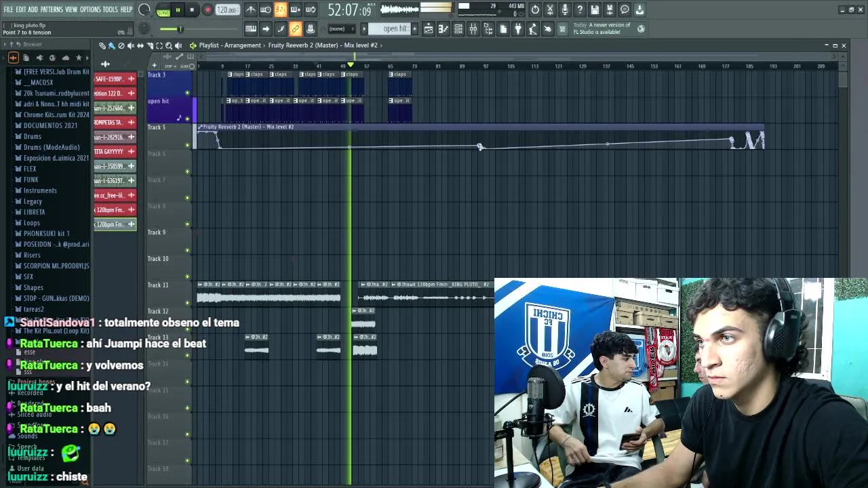Click the undo history icon
This screenshot has height=488, width=868.
535,9
